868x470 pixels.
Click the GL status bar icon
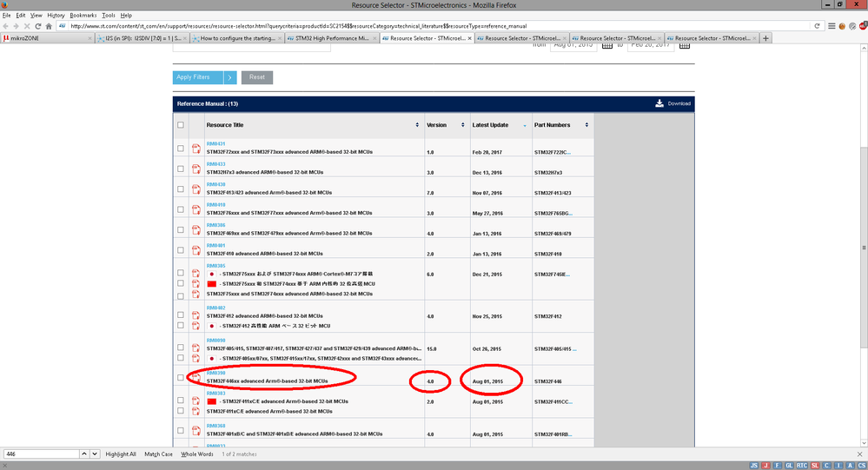(x=790, y=466)
